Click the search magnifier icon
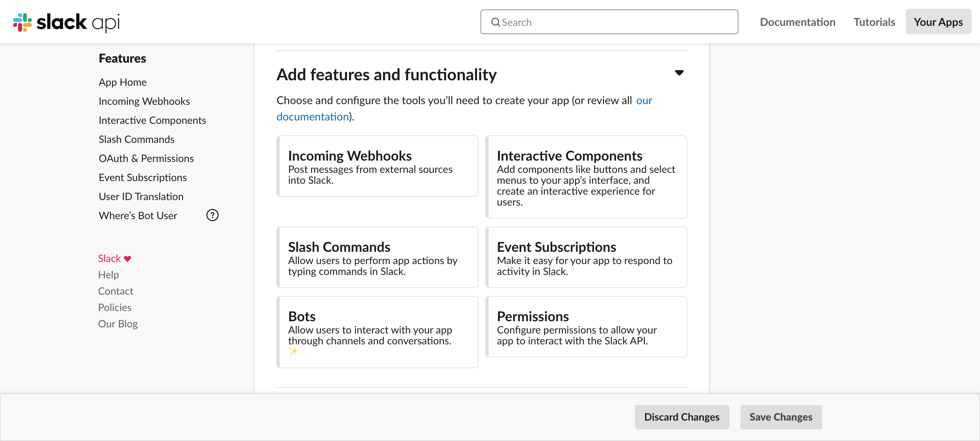 (495, 22)
